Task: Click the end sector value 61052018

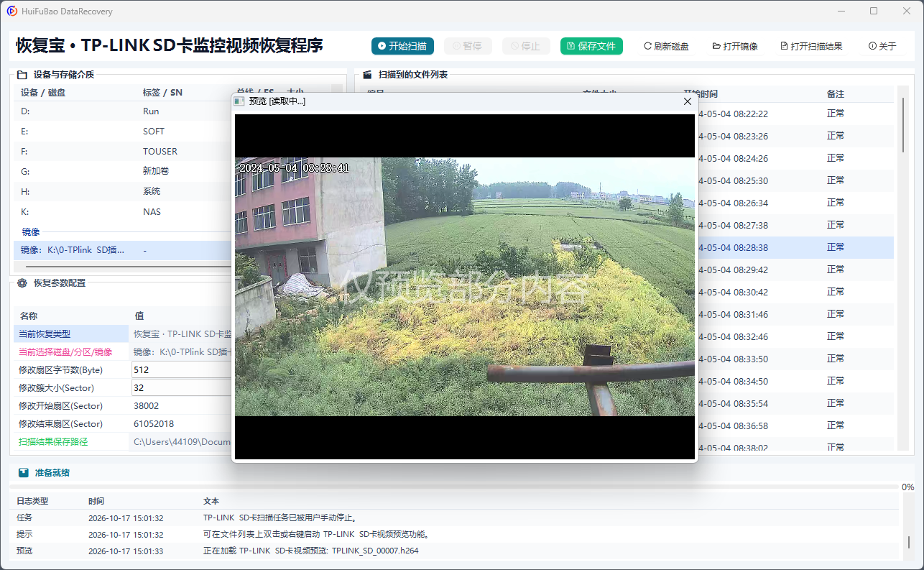Action: click(154, 424)
